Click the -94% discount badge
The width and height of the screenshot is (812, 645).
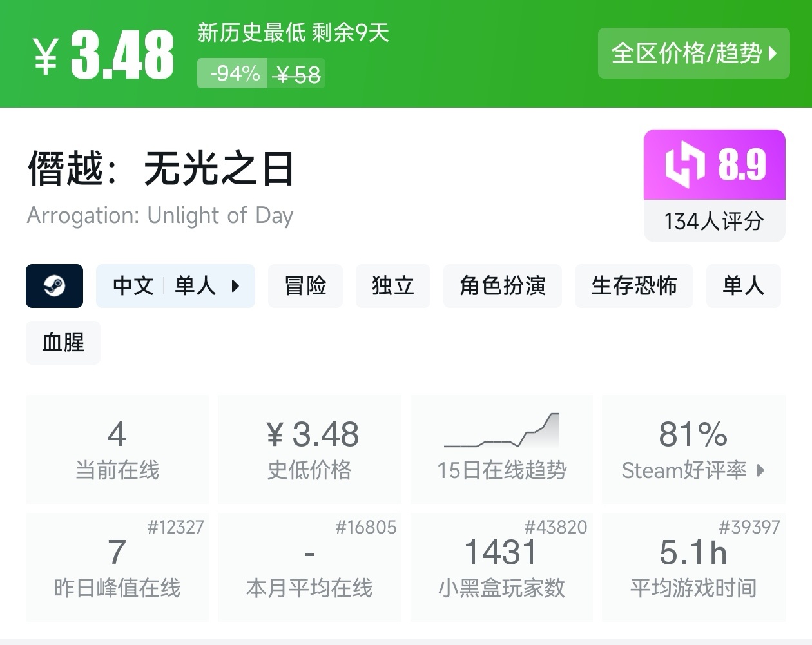(x=235, y=73)
